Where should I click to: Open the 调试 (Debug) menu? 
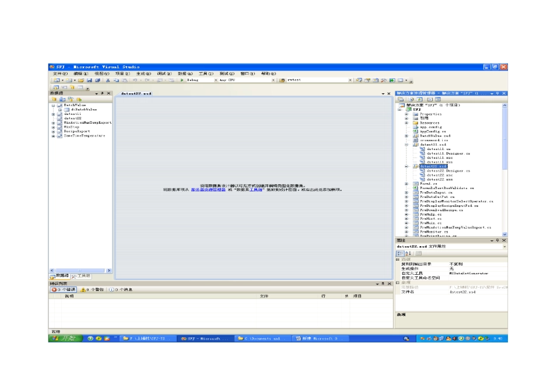point(164,73)
